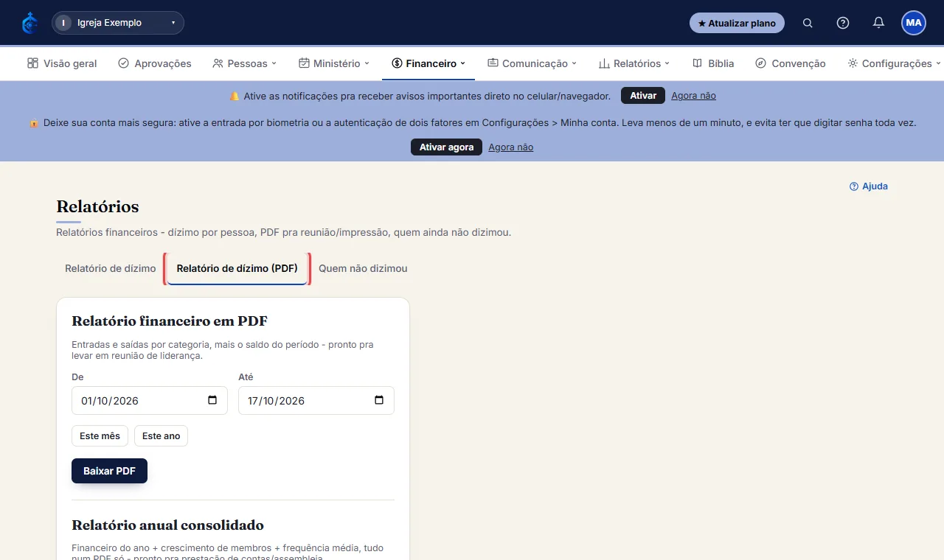This screenshot has height=560, width=944.
Task: Click the Relatórios page title
Action: pos(97,206)
